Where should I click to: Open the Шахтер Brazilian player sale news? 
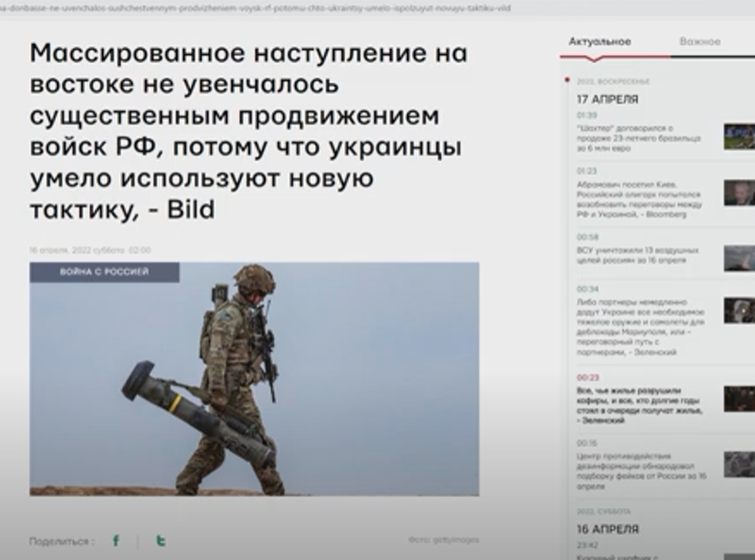tap(638, 137)
